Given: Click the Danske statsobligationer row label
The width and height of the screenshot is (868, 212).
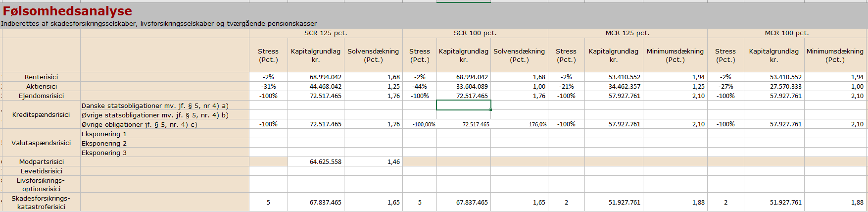Looking at the screenshot, I should [x=155, y=106].
